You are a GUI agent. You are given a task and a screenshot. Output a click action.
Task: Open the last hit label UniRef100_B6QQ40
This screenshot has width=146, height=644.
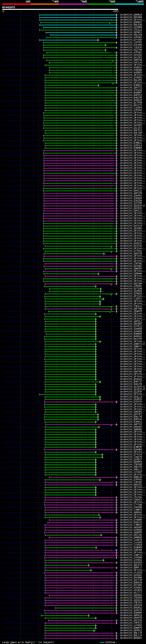click(x=131, y=638)
